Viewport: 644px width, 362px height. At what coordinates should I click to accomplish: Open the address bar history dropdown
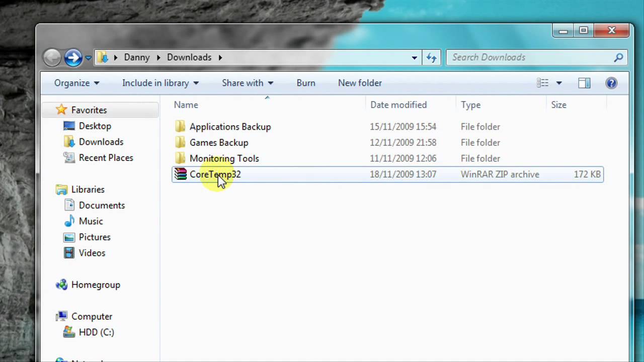coord(414,57)
